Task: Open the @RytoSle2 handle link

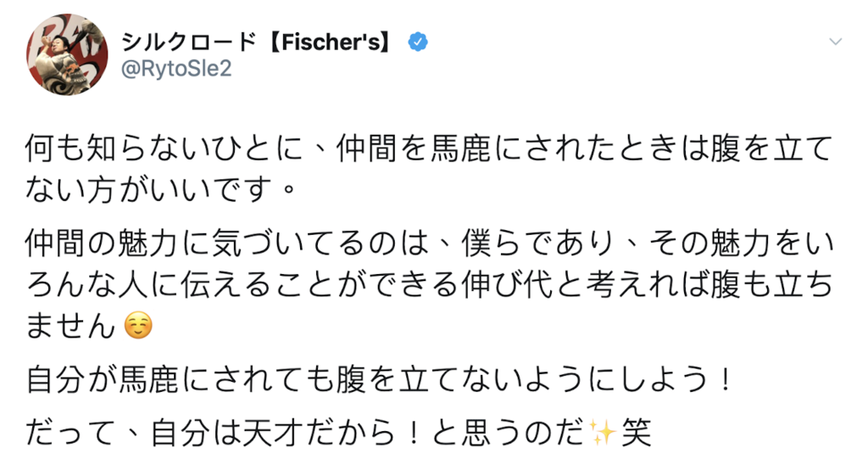Action: point(176,70)
